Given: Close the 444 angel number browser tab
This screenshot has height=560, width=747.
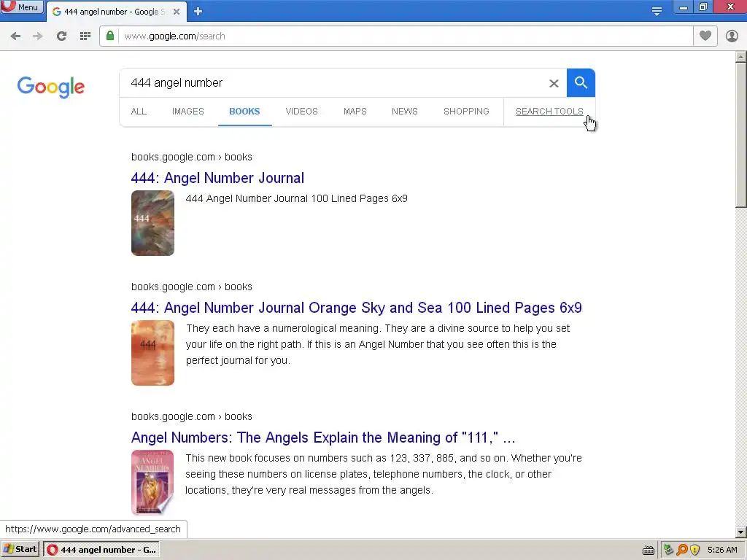Looking at the screenshot, I should (x=177, y=12).
